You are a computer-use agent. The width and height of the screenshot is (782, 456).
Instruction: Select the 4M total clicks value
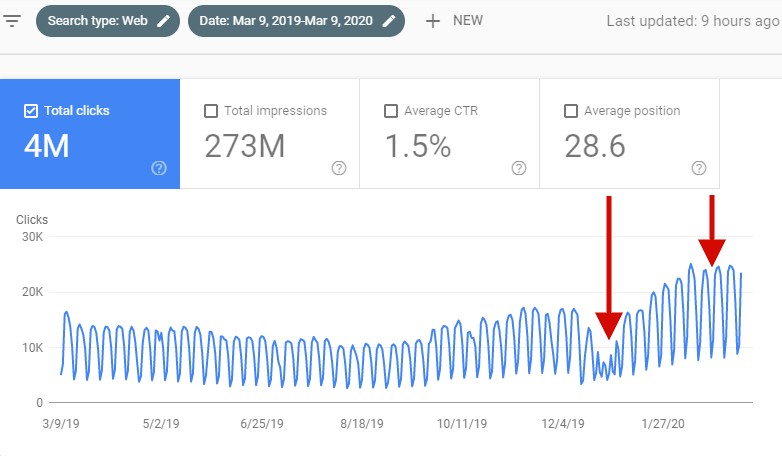pyautogui.click(x=46, y=146)
